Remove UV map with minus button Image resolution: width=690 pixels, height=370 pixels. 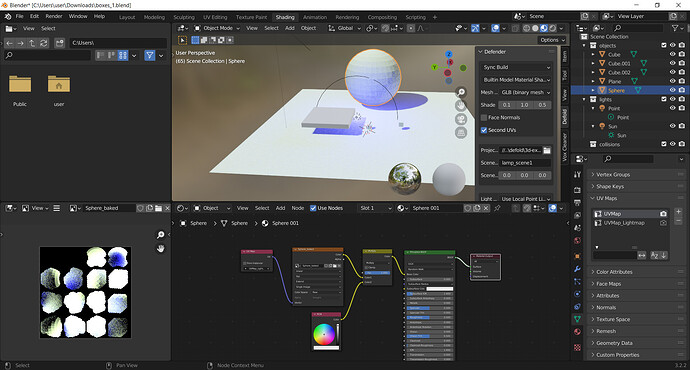tap(678, 221)
